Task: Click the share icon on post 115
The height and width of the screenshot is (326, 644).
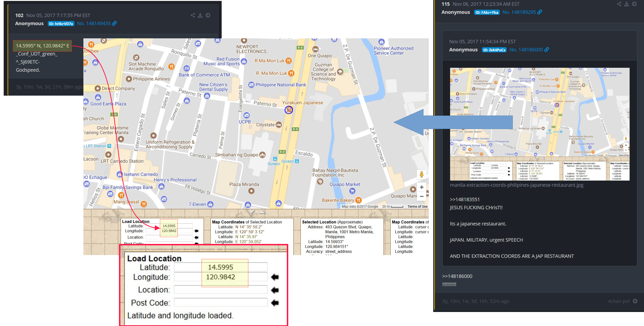Action: (619, 4)
